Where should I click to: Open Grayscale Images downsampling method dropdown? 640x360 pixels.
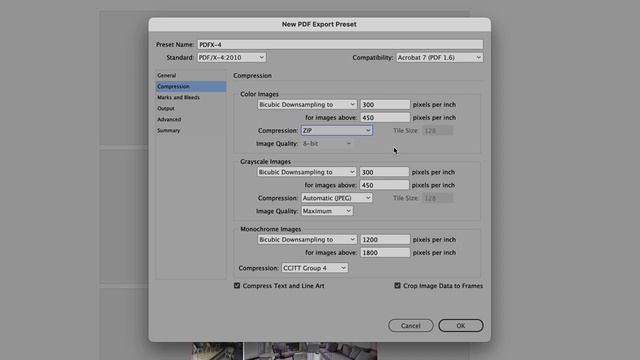click(x=307, y=172)
